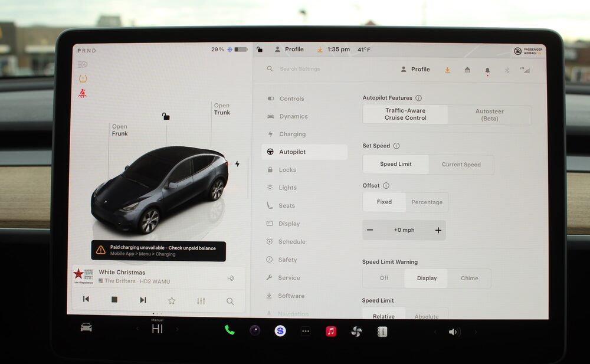Open climate fan controls

(x=356, y=332)
